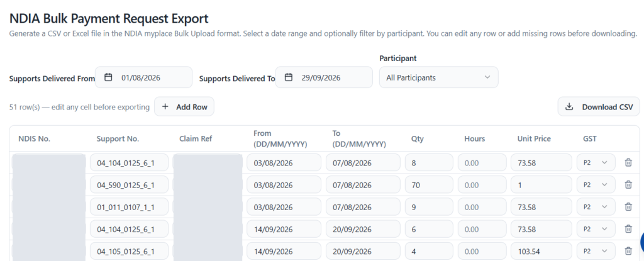
Task: Click the Claim Ref column header
Action: [196, 138]
